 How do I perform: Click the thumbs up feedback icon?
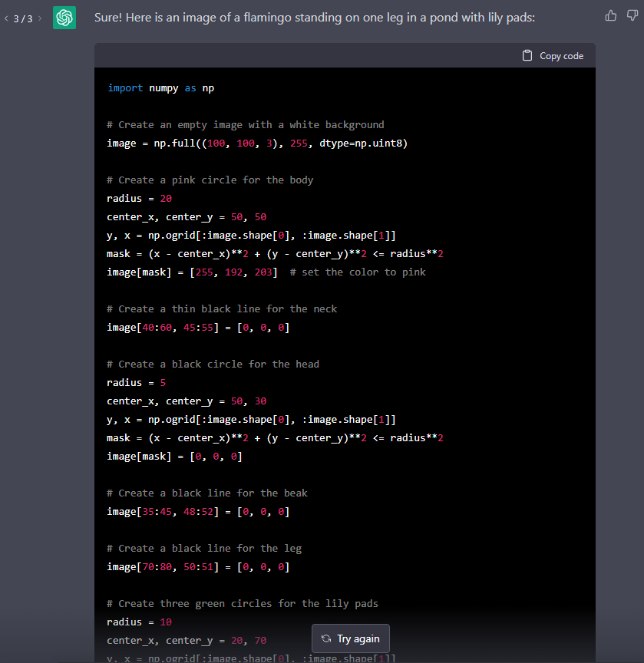611,15
